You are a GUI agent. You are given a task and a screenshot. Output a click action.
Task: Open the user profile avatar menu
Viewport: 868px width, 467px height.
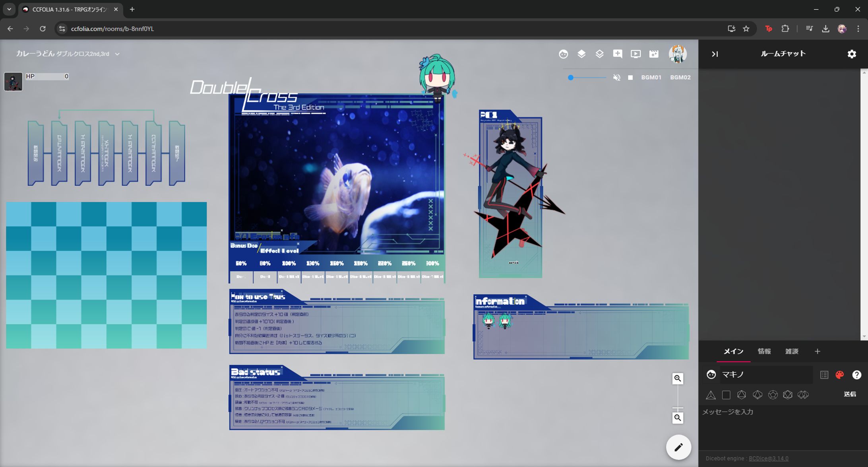[678, 54]
